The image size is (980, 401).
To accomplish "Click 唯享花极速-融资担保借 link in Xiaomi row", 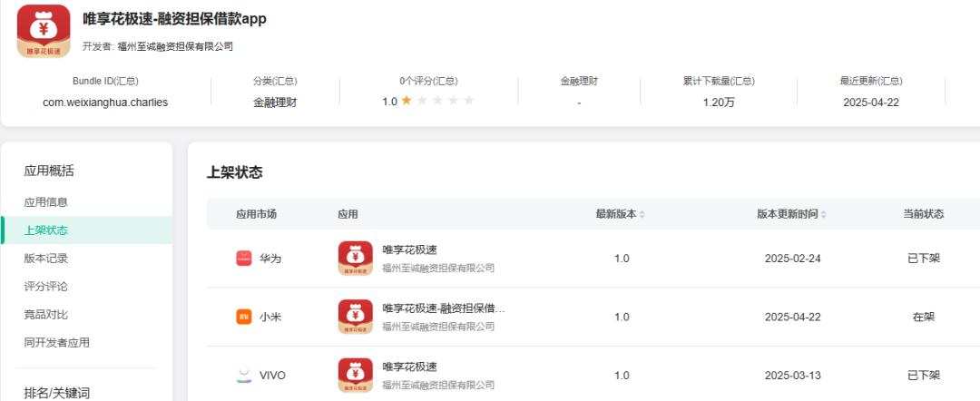I will pos(444,308).
